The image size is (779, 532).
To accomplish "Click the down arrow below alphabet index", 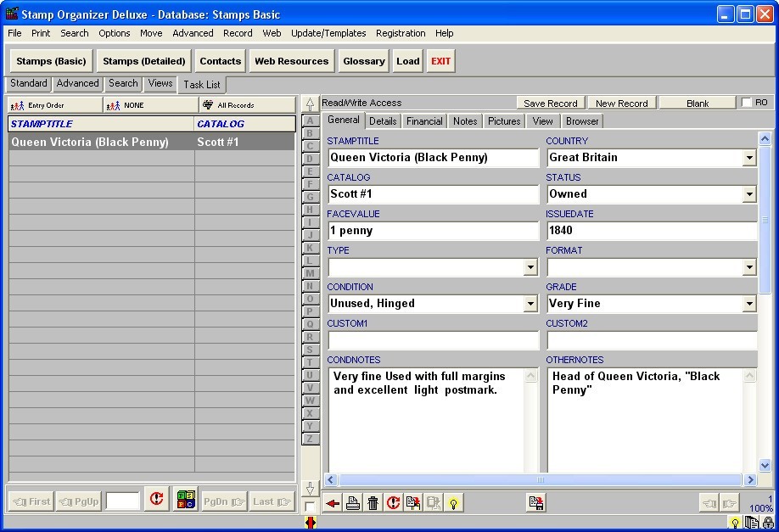I will coord(310,488).
